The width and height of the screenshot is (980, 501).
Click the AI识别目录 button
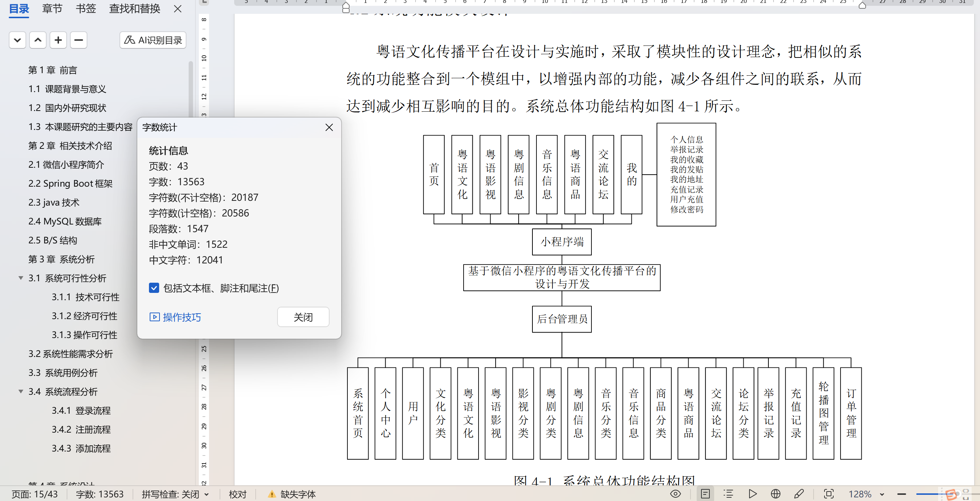153,40
